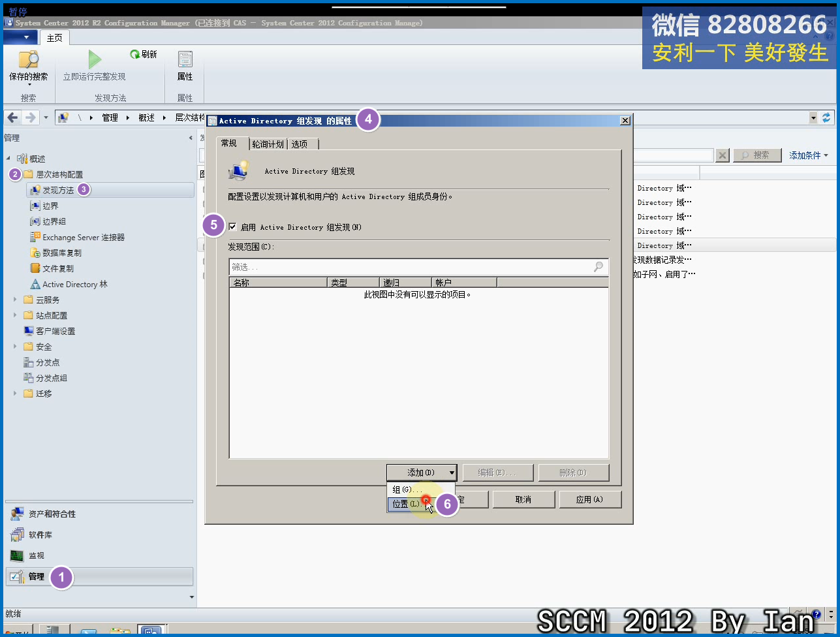Sort by the Name (名称) column header
This screenshot has width=840, height=637.
(x=278, y=283)
